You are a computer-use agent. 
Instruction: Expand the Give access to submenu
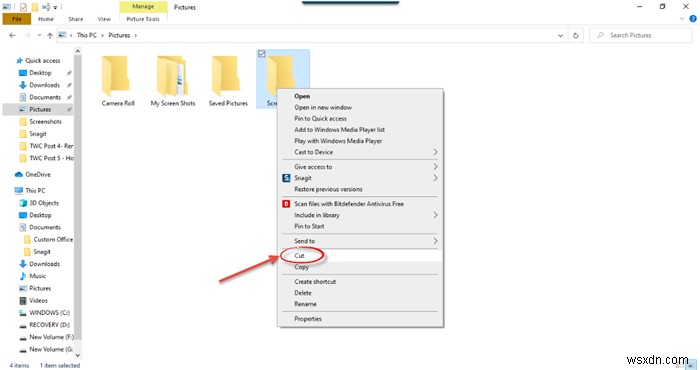[360, 166]
